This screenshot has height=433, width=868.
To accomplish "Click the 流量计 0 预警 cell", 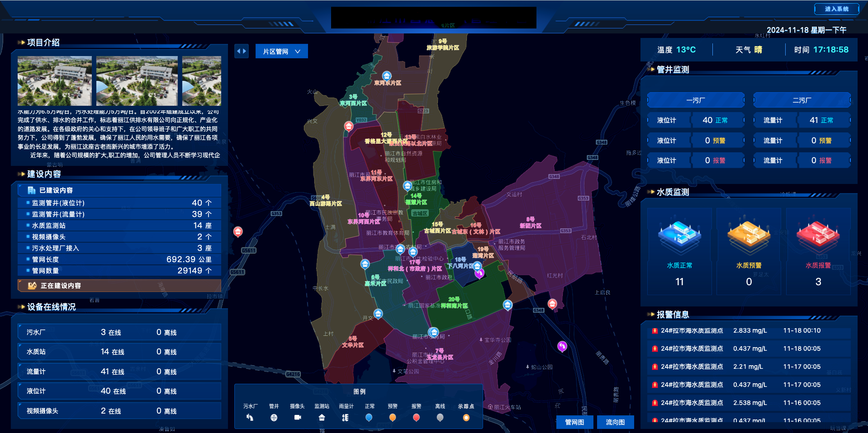I will pyautogui.click(x=802, y=141).
